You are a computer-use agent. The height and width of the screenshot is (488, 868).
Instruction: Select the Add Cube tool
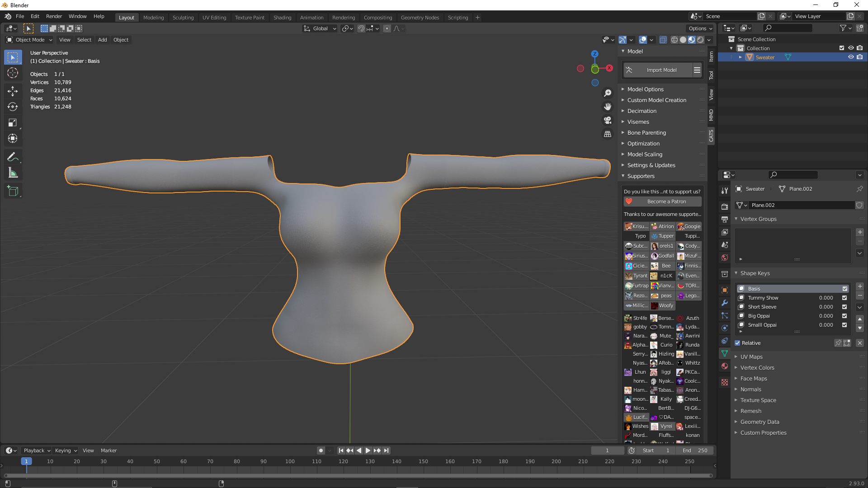coord(13,191)
